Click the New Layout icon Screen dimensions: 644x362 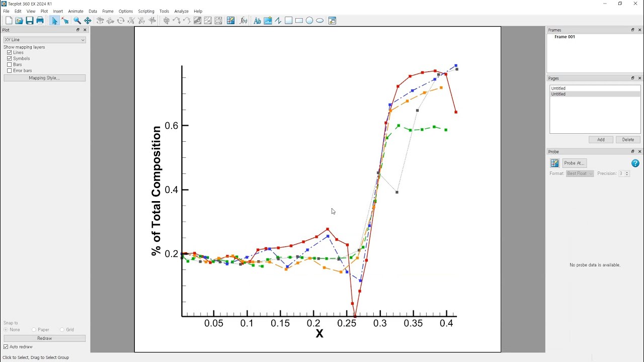(9, 21)
